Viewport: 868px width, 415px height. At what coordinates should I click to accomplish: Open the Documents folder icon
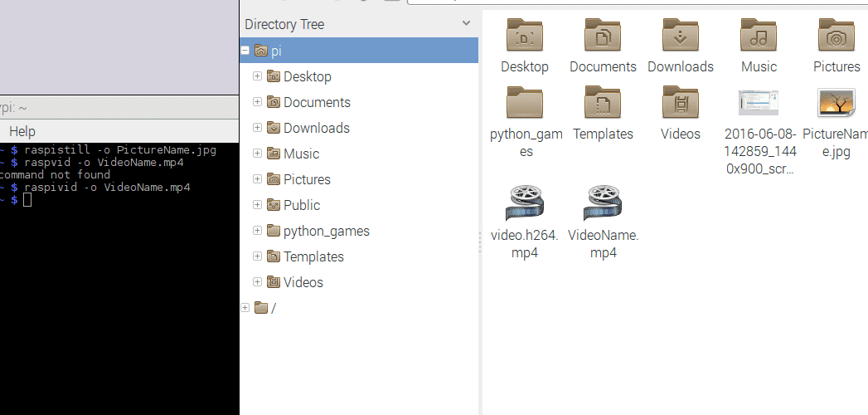tap(603, 37)
